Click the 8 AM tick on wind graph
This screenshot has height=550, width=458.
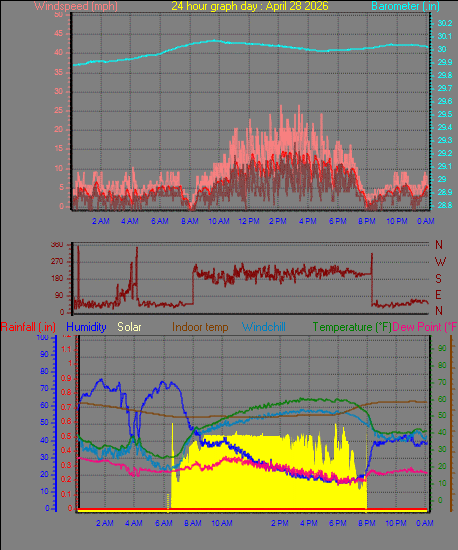pyautogui.click(x=190, y=221)
